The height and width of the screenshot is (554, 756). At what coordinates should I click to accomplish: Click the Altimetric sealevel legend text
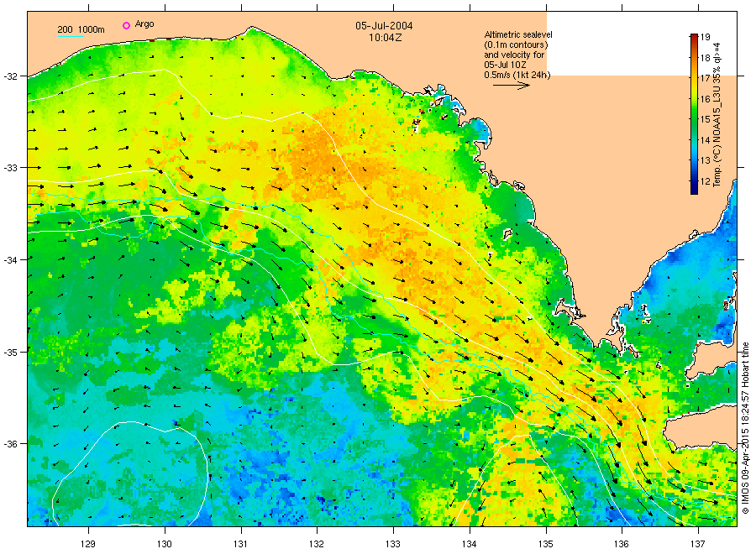(x=517, y=55)
